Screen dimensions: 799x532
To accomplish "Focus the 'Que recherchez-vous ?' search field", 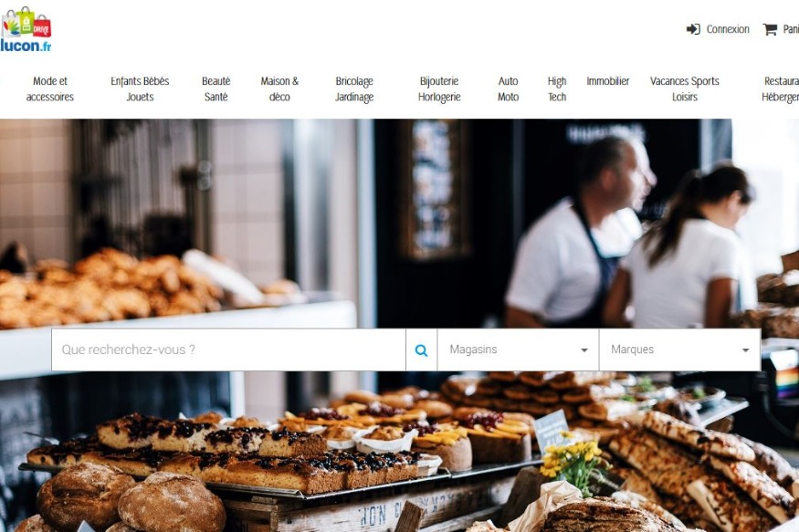I will (228, 349).
